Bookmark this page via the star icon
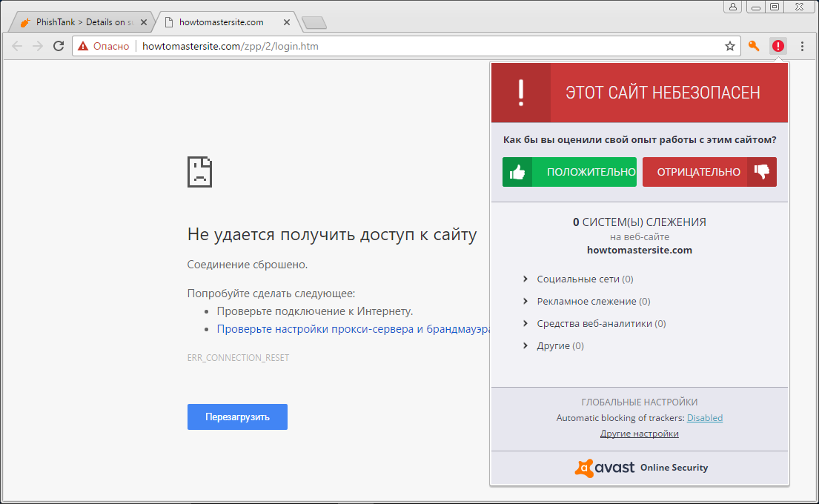This screenshot has width=819, height=504. coord(730,46)
